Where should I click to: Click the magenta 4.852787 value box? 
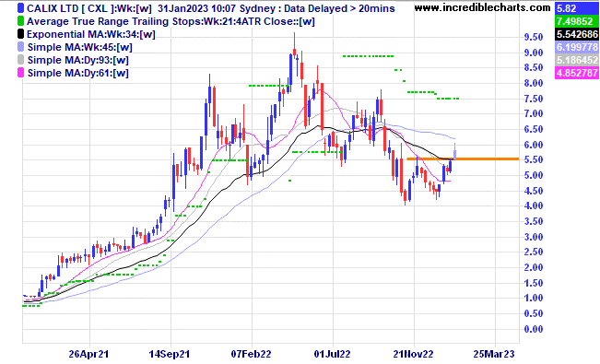point(577,73)
